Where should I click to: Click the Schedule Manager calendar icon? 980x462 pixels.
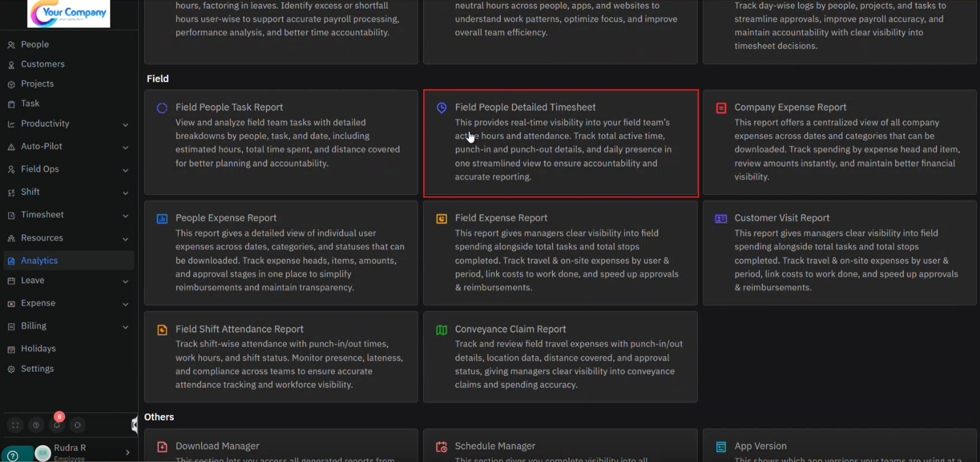click(x=441, y=447)
